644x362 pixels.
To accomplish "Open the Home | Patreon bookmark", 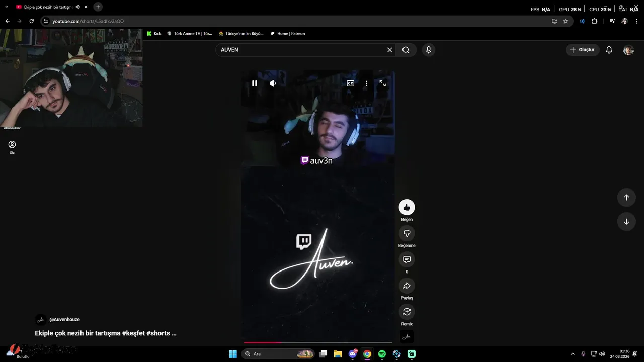I will (288, 34).
